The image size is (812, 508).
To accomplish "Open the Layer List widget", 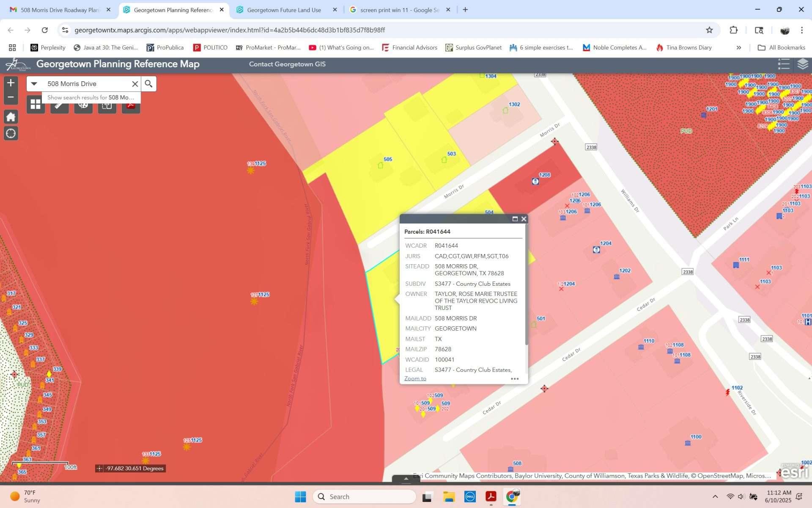I will point(802,64).
